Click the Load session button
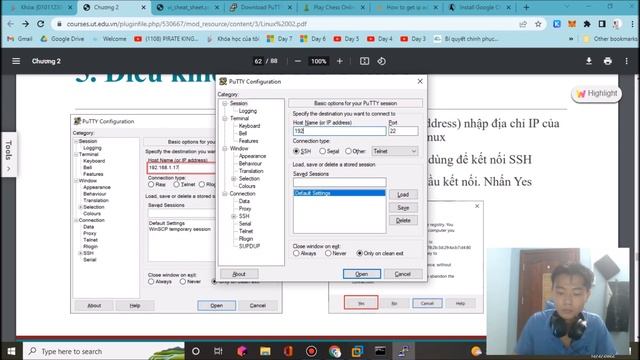Screen dimensions: 640x360 click(403, 195)
